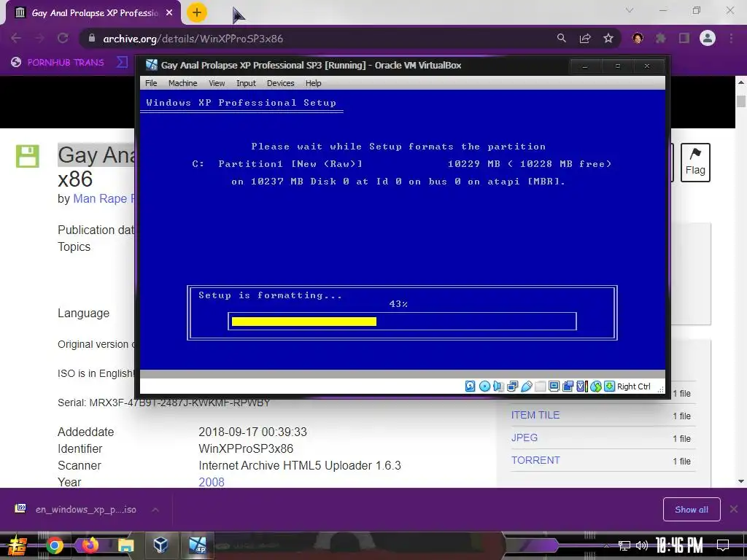This screenshot has height=560, width=747.
Task: Close the downloads bar
Action: pyautogui.click(x=734, y=510)
